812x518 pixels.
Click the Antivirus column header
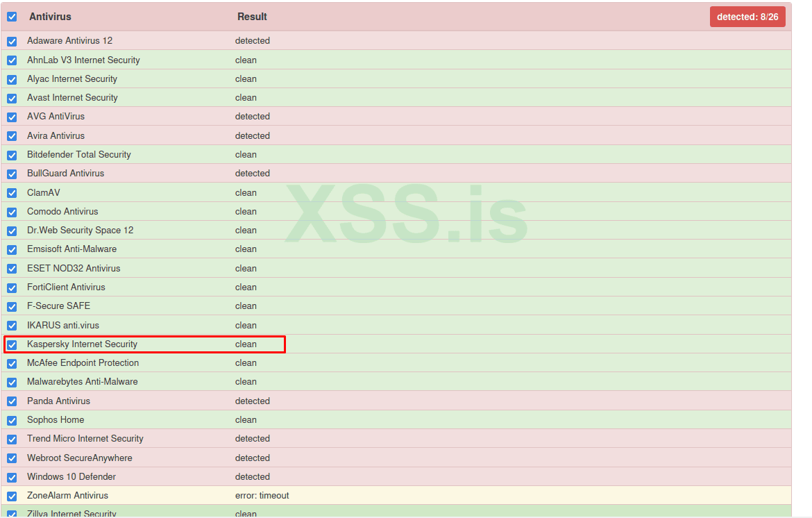point(50,17)
